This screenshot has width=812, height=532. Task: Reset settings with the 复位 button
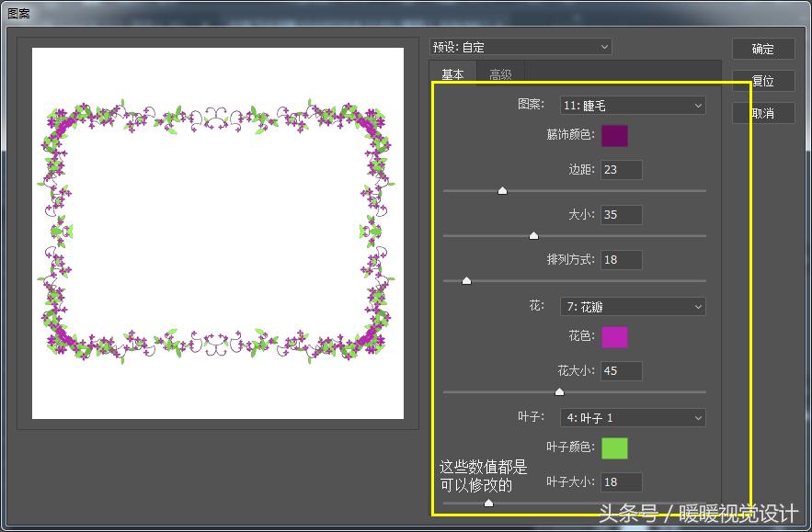pos(763,81)
